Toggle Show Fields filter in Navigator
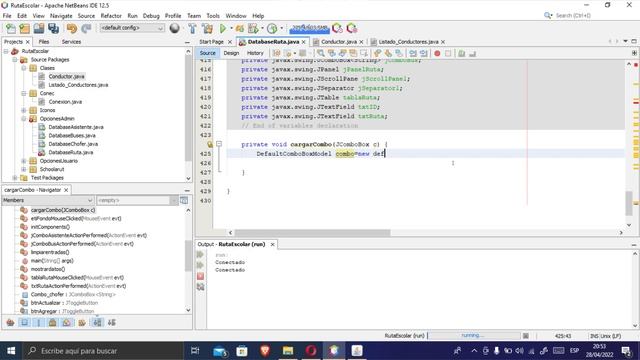 (x=24, y=322)
